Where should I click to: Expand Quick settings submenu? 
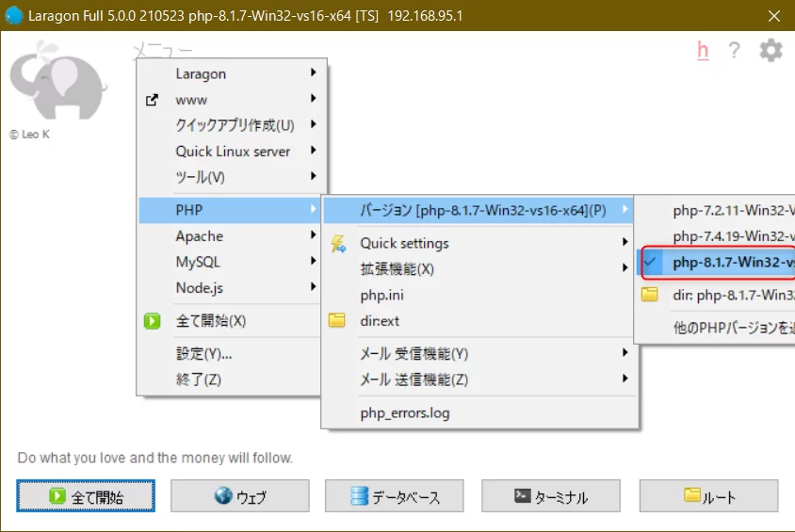pyautogui.click(x=479, y=243)
